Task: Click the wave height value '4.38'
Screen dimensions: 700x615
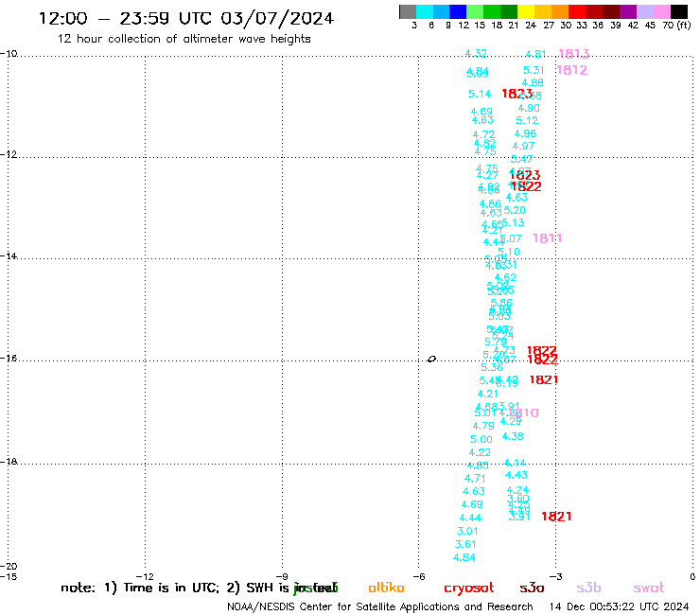Action: 513,436
